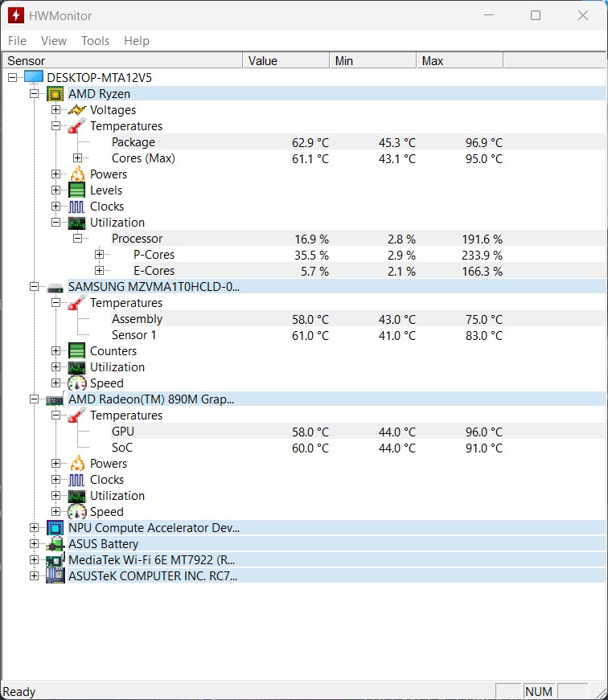Screen dimensions: 608x700
Task: Expand the Counters node
Action: 55,351
